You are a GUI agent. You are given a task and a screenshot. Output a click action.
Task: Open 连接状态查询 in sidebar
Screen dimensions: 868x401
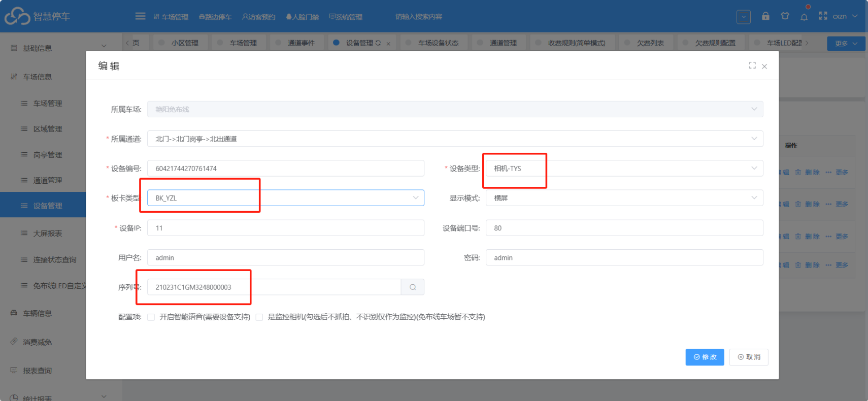pyautogui.click(x=55, y=260)
